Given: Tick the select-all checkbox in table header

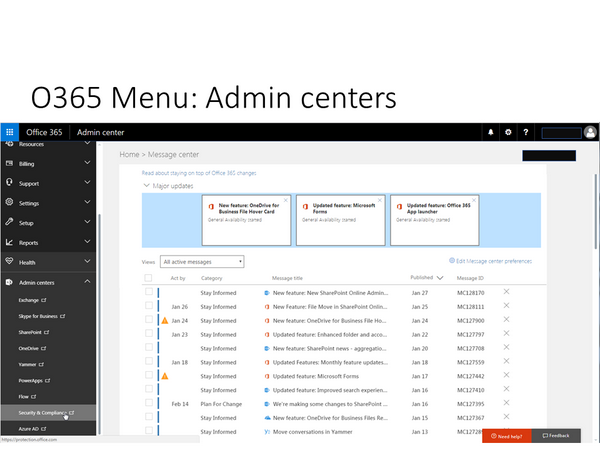Looking at the screenshot, I should [148, 278].
